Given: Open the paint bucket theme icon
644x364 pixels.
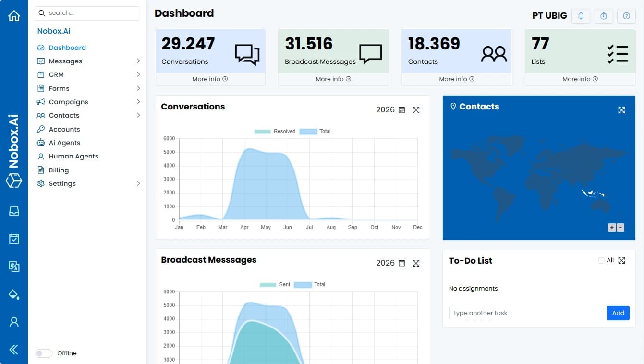Looking at the screenshot, I should [x=14, y=294].
